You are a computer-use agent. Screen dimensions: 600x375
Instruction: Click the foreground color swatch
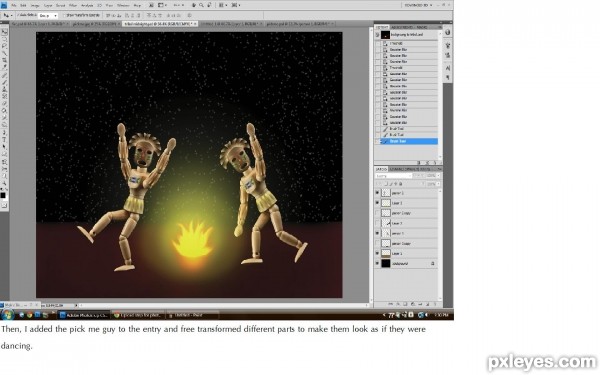(3, 195)
